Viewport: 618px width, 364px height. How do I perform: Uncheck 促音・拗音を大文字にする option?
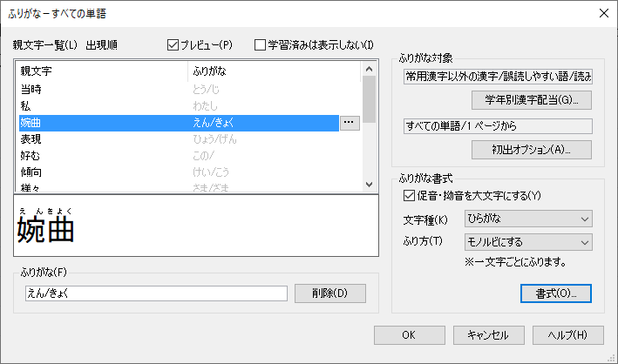coord(411,195)
